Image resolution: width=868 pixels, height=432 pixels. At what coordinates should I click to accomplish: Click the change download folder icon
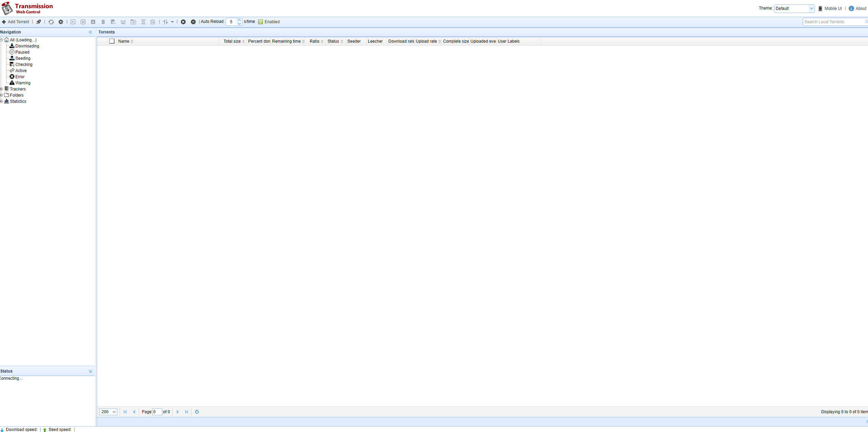[133, 22]
